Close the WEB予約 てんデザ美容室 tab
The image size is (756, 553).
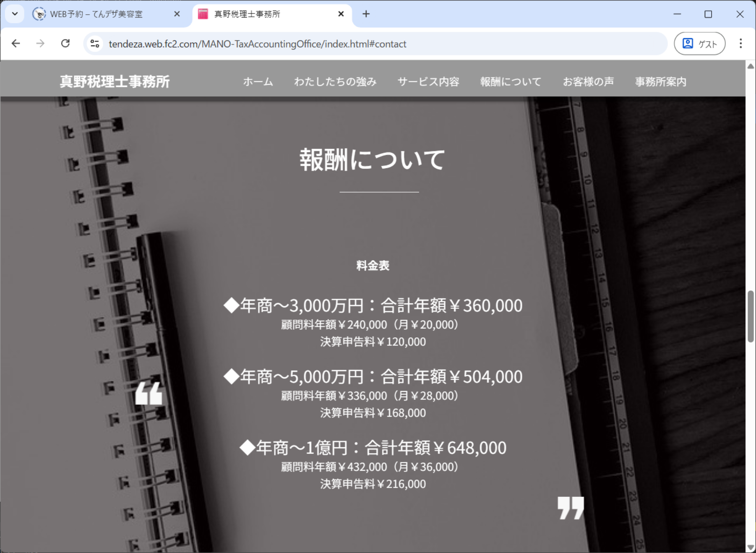[x=177, y=14]
